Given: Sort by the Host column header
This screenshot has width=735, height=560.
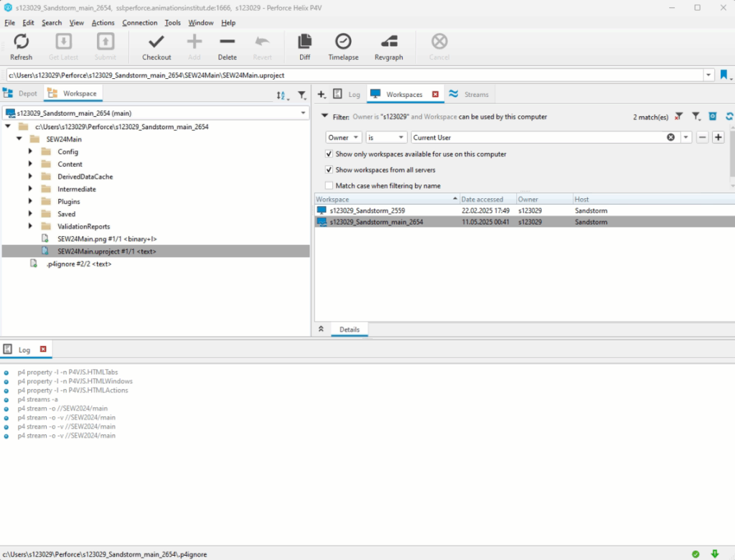Looking at the screenshot, I should pyautogui.click(x=654, y=200).
